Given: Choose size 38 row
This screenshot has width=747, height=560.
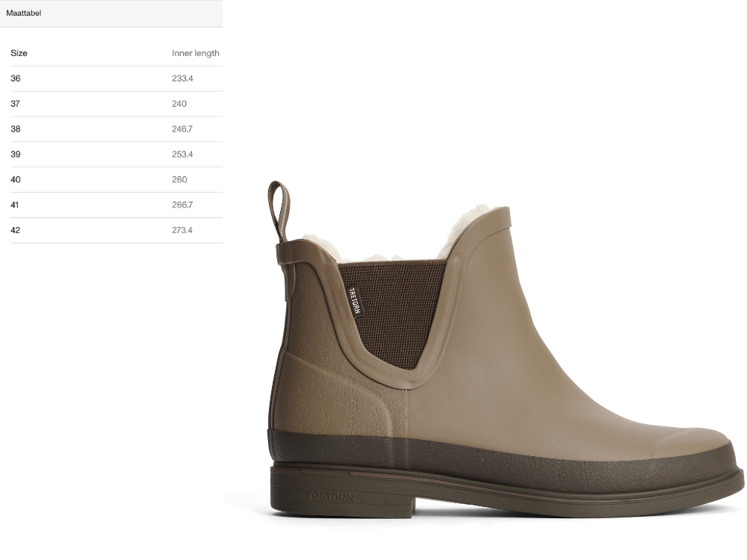Looking at the screenshot, I should 16,129.
